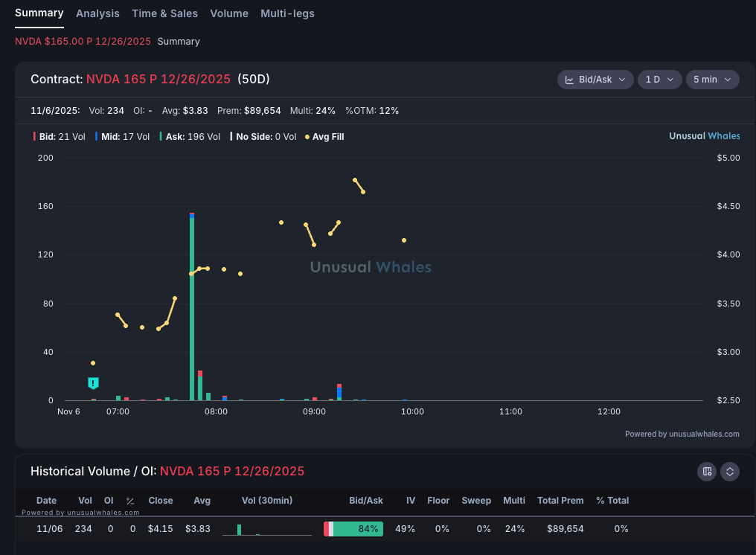Click the 49% IV cell
This screenshot has height=555, width=756.
(x=405, y=529)
